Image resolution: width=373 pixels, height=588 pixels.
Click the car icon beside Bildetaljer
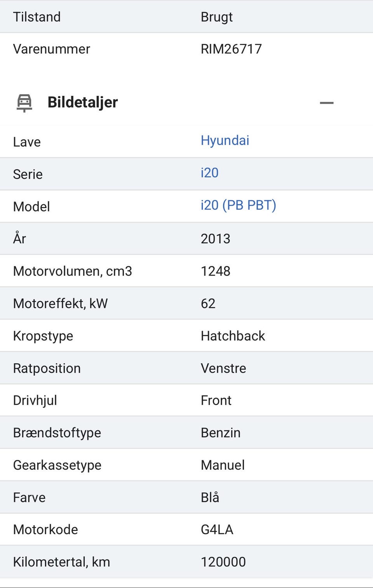(24, 103)
